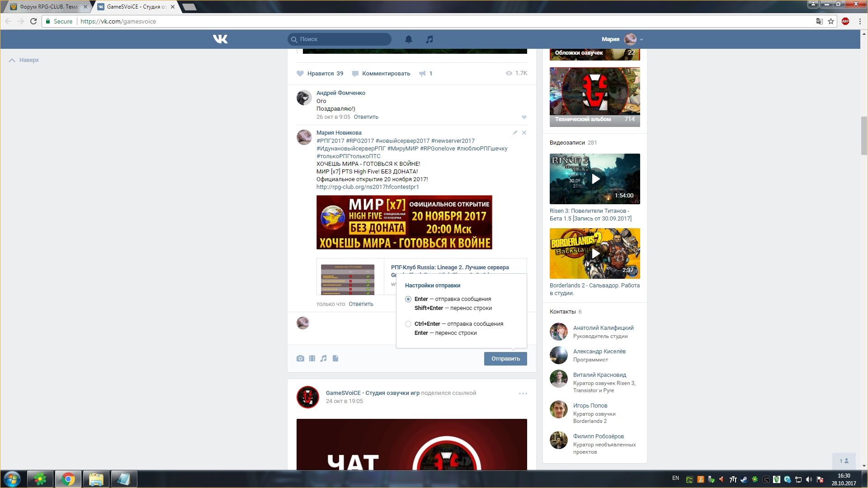The width and height of the screenshot is (868, 488).
Task: Attach a video with film icon
Action: click(x=312, y=358)
